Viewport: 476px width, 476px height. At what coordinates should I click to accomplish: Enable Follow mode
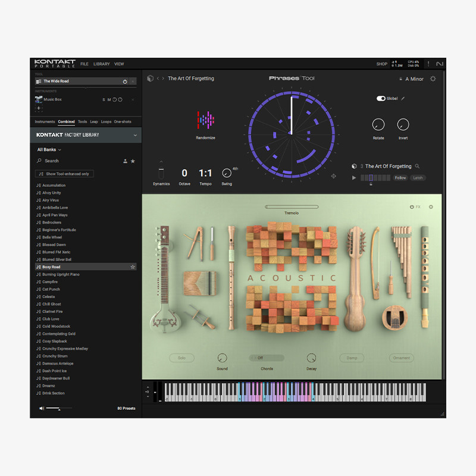(400, 178)
